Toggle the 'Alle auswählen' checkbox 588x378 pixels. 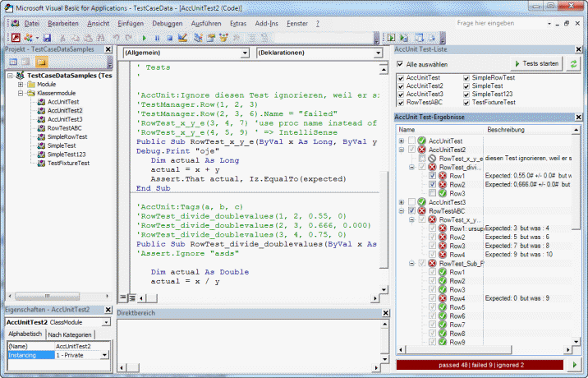pos(401,64)
